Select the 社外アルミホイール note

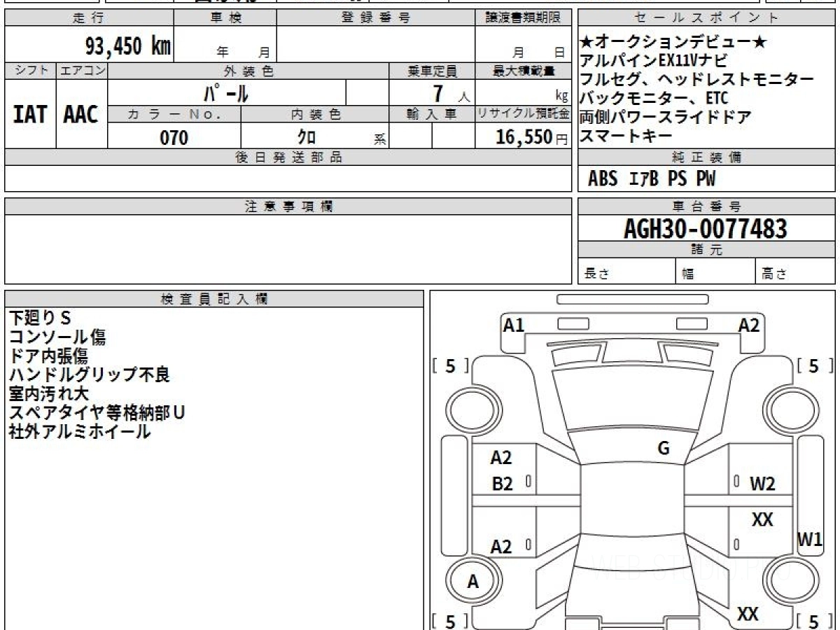79,432
